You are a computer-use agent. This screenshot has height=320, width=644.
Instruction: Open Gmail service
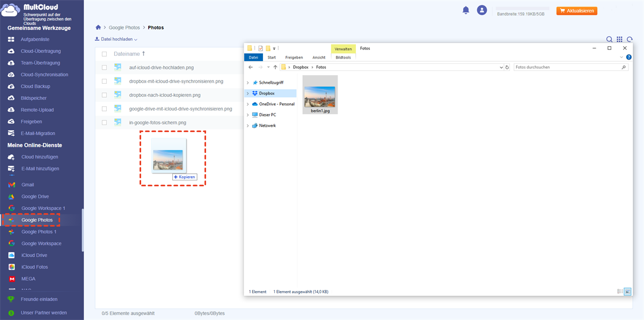click(27, 185)
